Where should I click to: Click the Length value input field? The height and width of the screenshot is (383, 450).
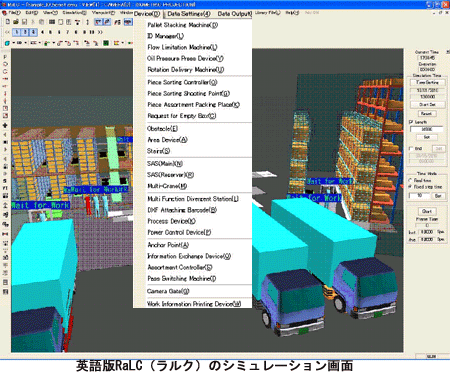(x=427, y=129)
